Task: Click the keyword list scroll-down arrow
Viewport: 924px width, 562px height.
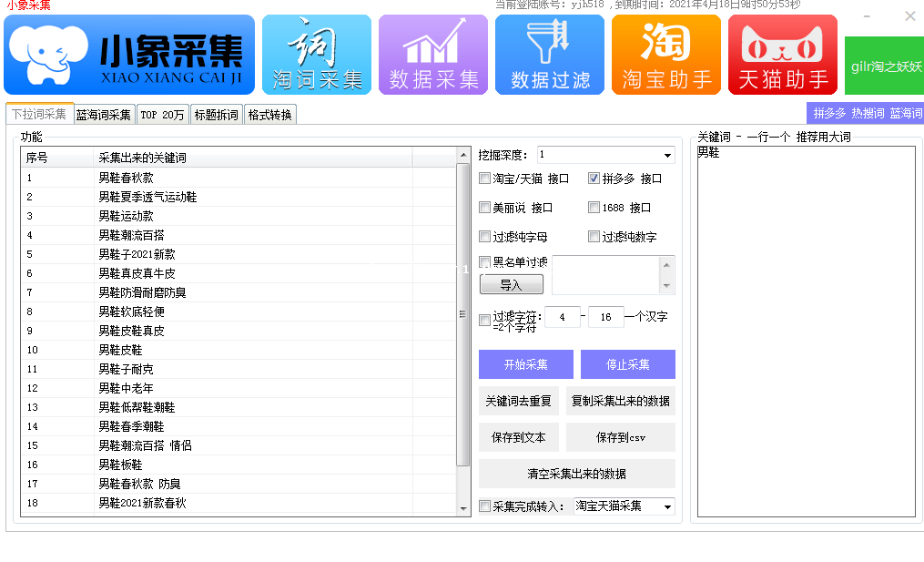Action: pyautogui.click(x=463, y=508)
